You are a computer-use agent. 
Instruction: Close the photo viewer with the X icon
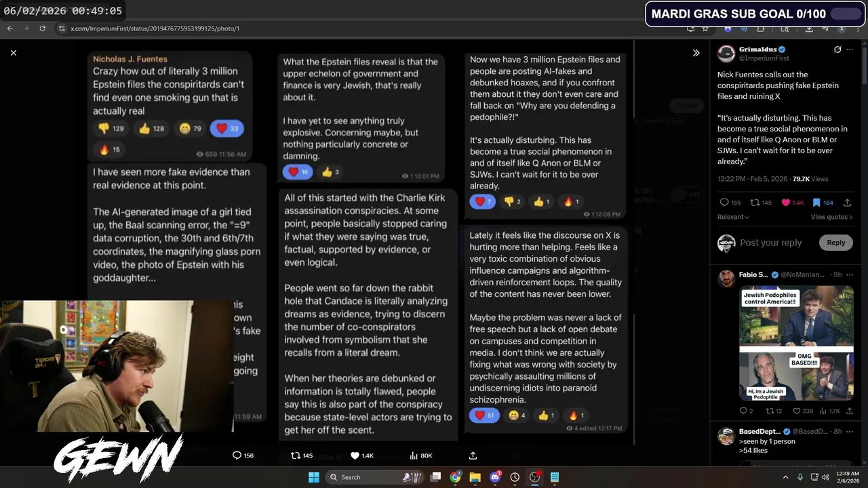coord(14,53)
